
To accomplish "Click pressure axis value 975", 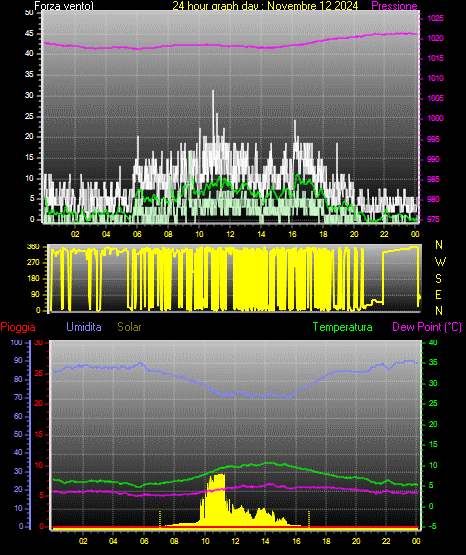I will 433,219.
